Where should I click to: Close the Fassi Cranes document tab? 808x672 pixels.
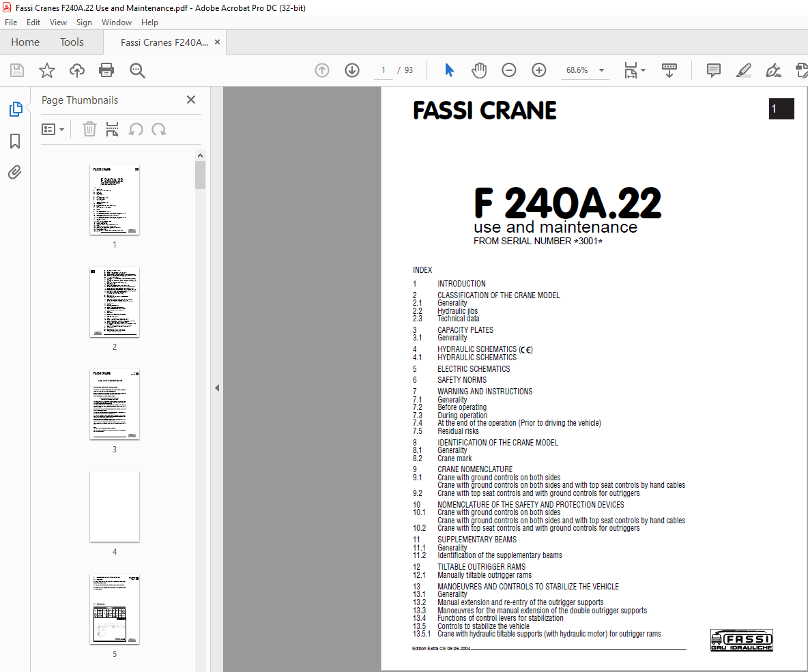218,42
